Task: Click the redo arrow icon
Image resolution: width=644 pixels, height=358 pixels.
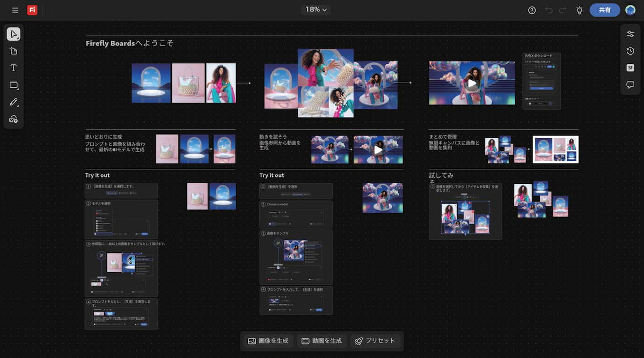Action: 562,10
